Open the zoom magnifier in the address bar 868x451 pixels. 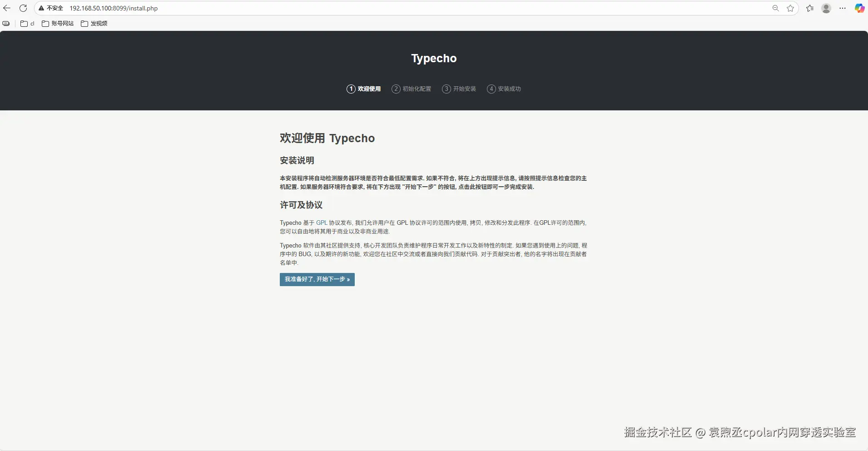776,8
